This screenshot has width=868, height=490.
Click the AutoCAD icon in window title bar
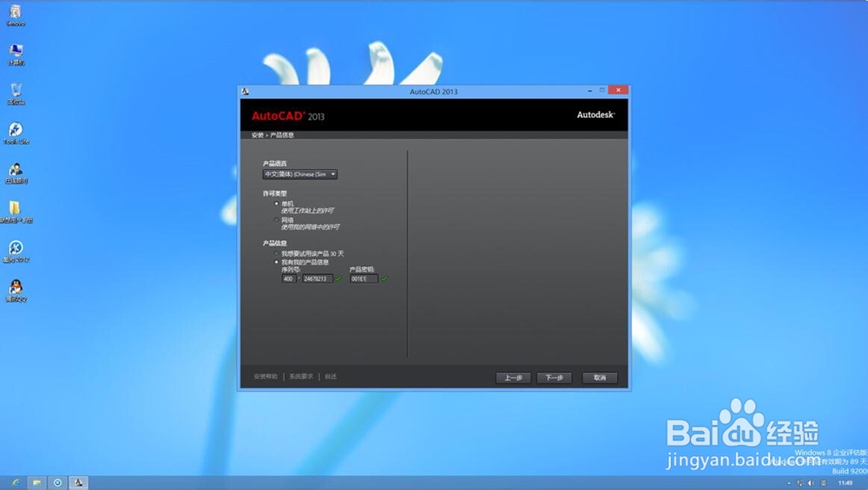[246, 91]
